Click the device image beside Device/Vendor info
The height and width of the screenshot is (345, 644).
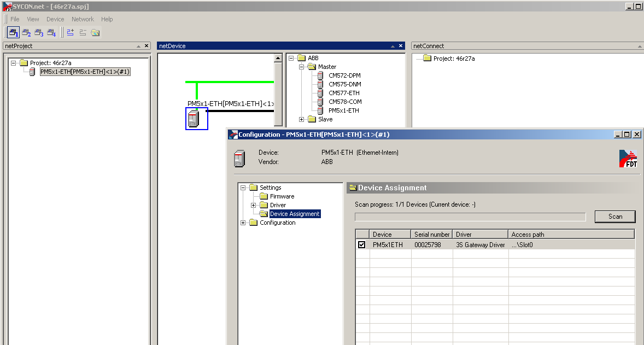coord(239,159)
